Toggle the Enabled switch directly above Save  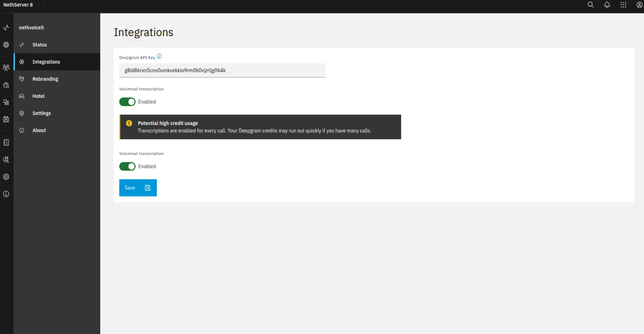tap(127, 166)
